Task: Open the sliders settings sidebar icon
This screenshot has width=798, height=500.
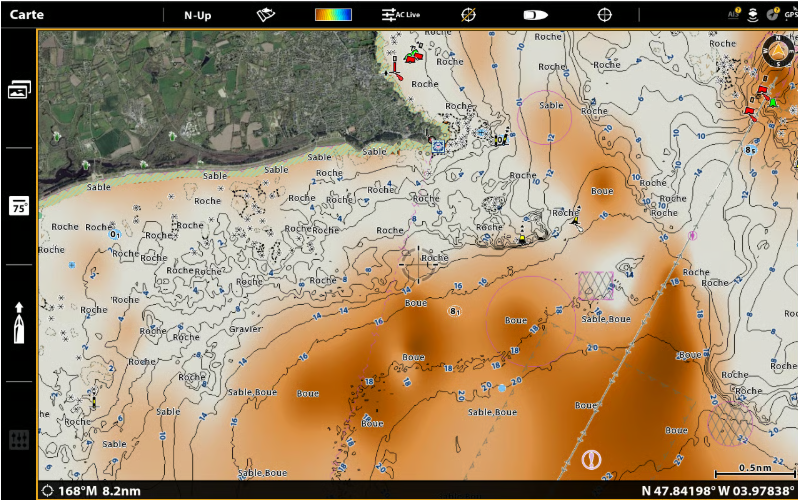Action: [x=19, y=439]
